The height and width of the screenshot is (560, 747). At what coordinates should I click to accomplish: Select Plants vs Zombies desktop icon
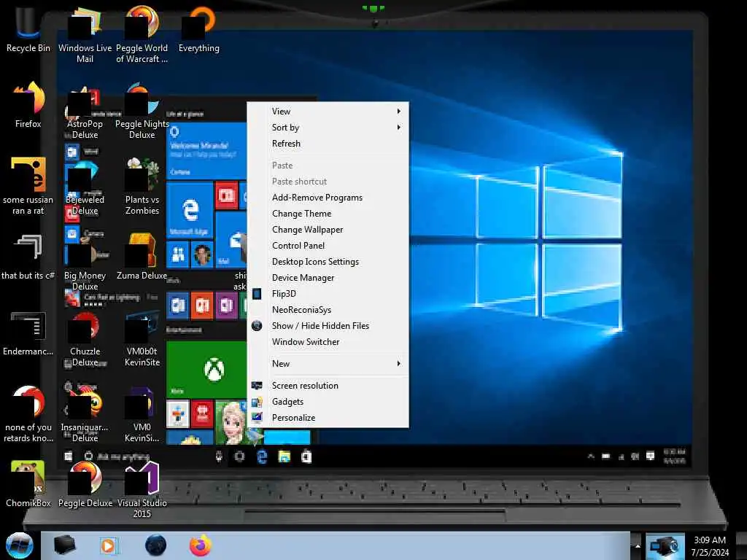142,186
